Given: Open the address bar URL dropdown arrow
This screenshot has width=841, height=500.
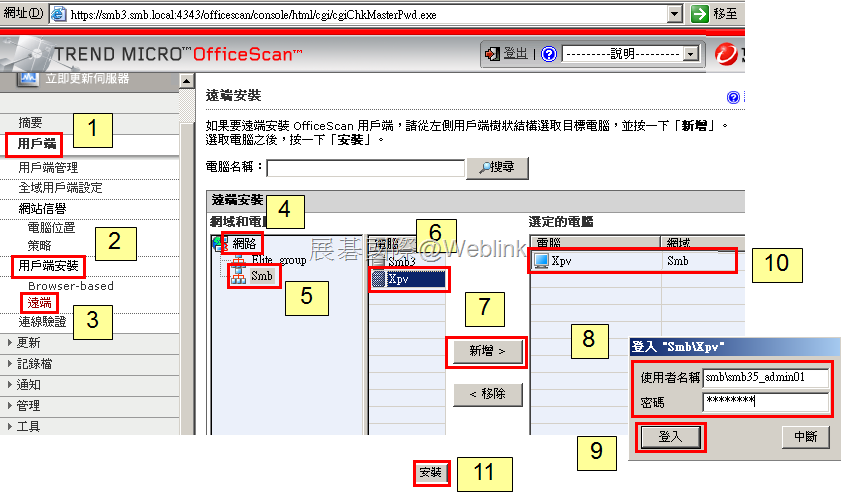Looking at the screenshot, I should click(x=675, y=14).
